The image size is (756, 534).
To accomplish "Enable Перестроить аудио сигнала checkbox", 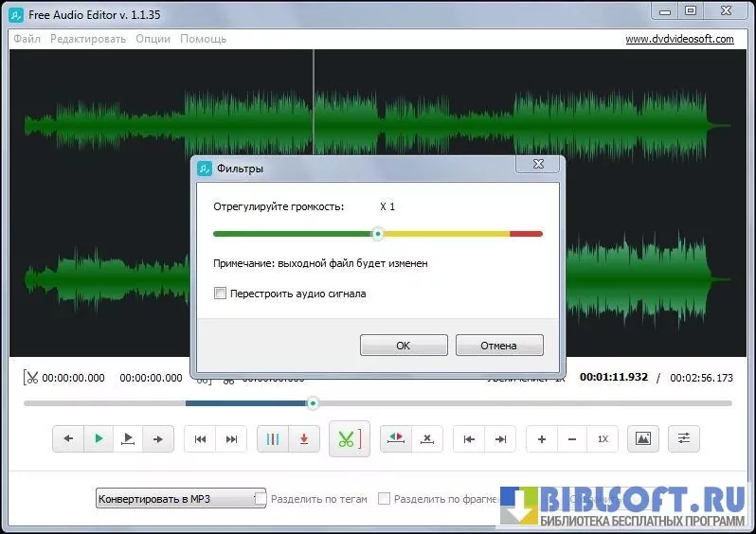I will click(221, 294).
